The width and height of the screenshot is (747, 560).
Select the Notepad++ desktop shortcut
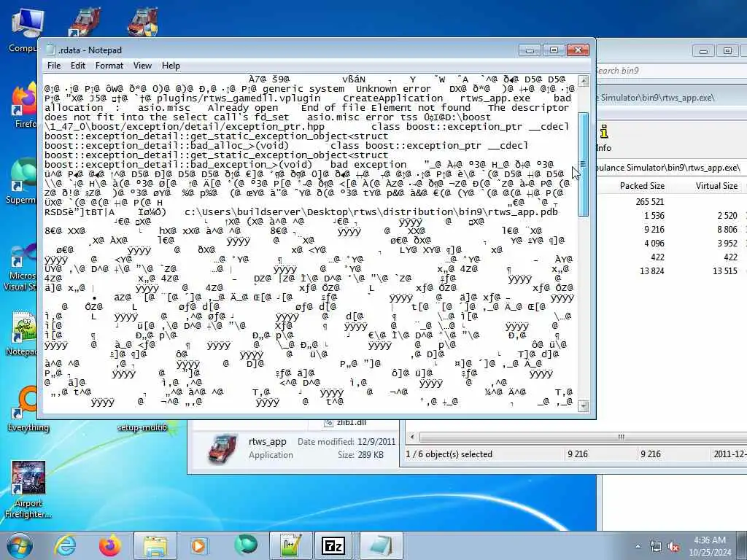(22, 333)
